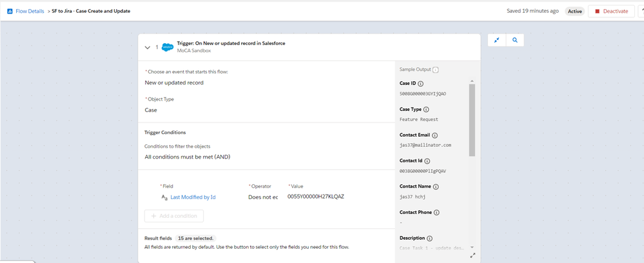Click the 'Feature Request' case type value

coord(419,120)
